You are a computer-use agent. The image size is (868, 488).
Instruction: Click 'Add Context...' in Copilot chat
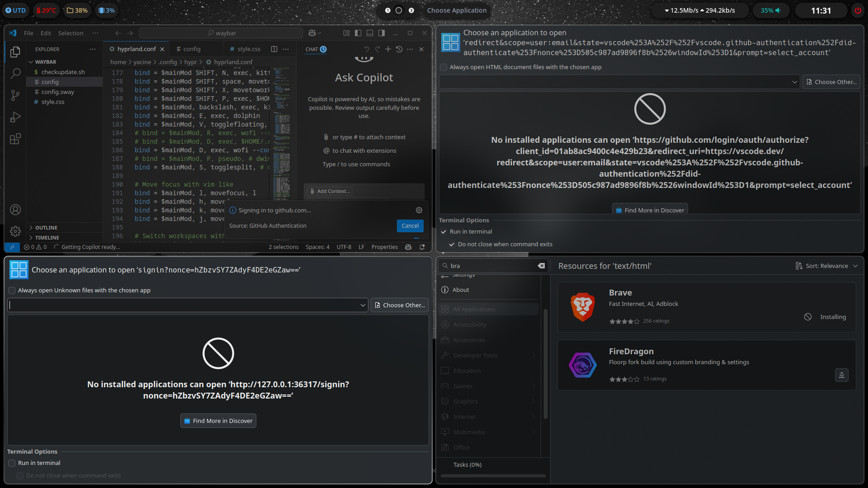point(330,191)
